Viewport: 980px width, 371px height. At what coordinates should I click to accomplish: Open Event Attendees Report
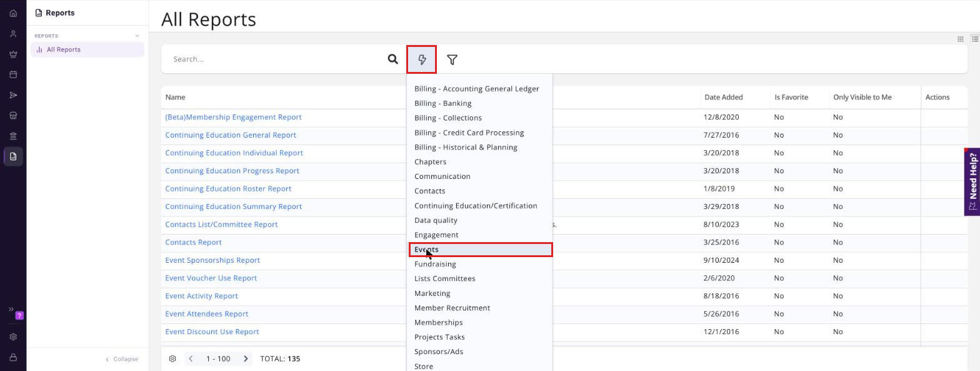pos(206,313)
